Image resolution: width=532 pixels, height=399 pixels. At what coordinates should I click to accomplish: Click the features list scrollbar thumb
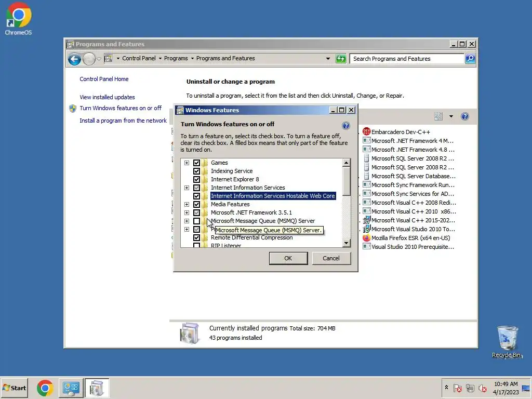pyautogui.click(x=345, y=181)
